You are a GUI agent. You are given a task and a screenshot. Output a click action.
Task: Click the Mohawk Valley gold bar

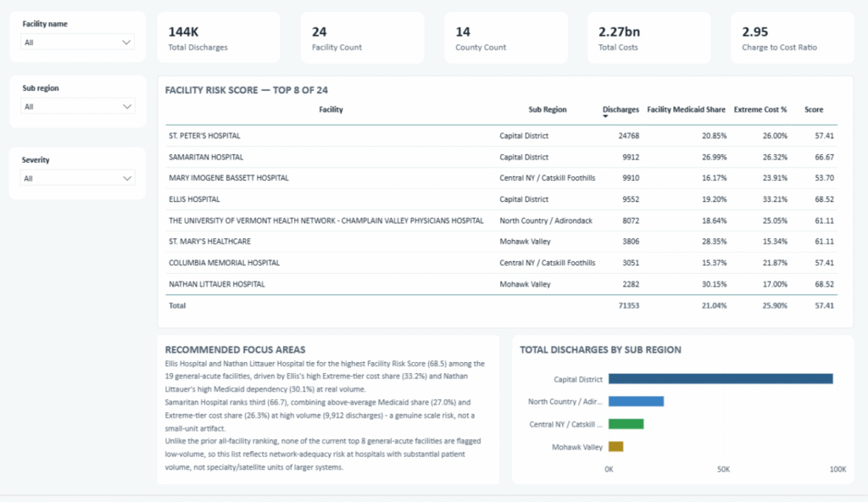click(x=615, y=447)
